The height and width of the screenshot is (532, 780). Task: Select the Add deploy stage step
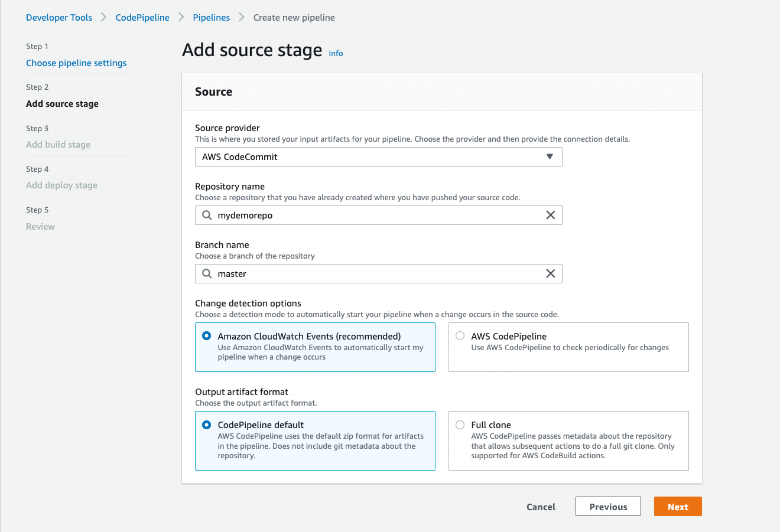point(61,185)
